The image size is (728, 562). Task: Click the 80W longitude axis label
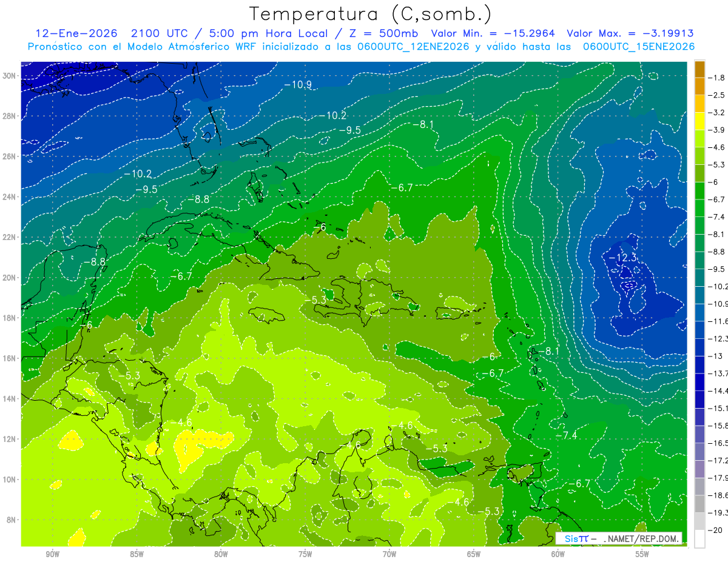(x=221, y=554)
